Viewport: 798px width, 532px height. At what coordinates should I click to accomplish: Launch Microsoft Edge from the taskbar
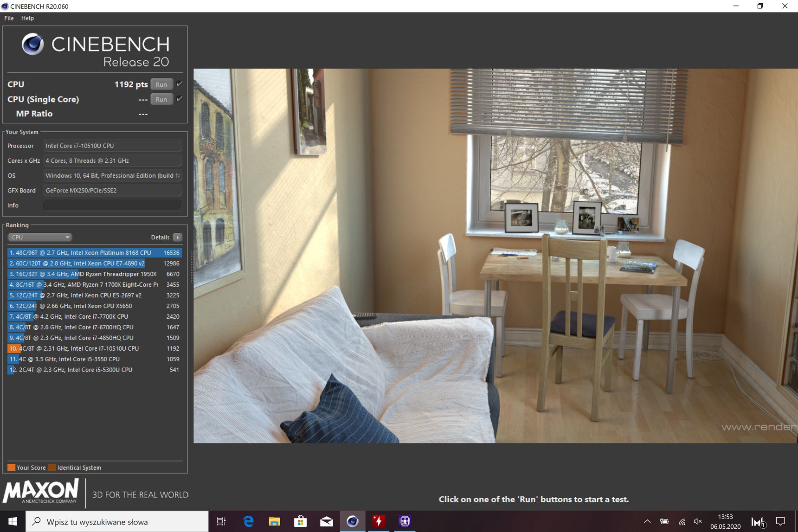(x=248, y=521)
